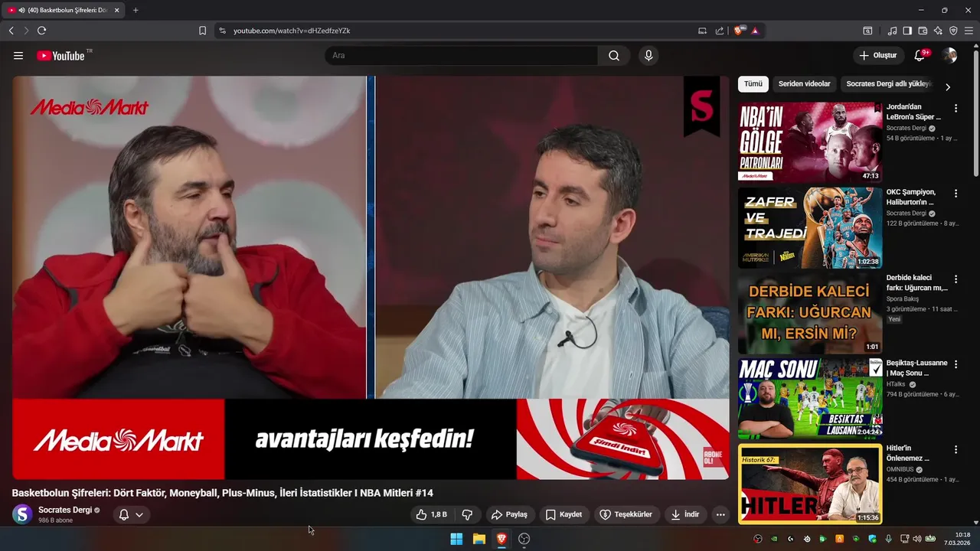Open more actions three-dot menu under video
This screenshot has width=980, height=551.
click(x=720, y=514)
